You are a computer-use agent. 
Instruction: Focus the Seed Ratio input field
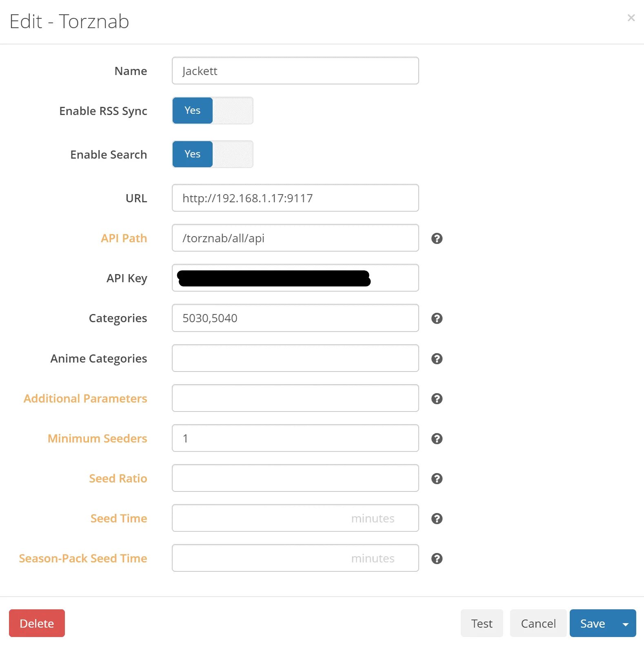(x=295, y=478)
